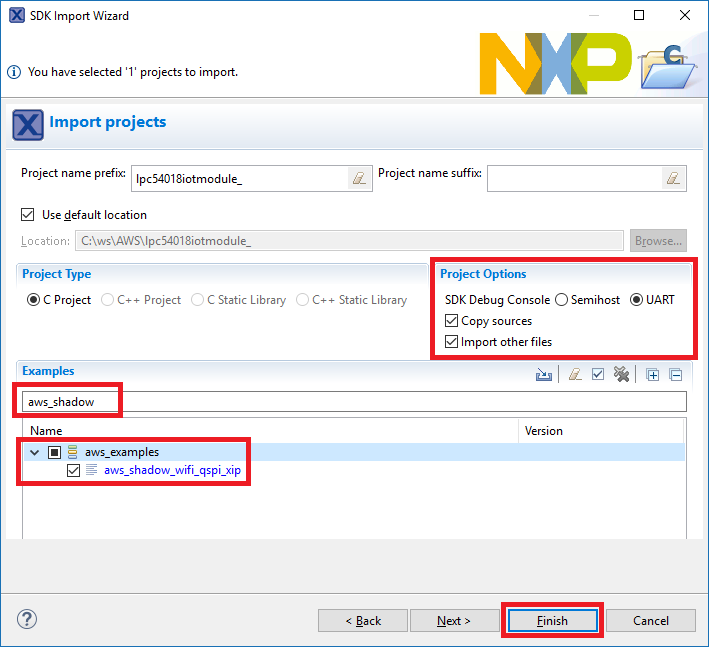
Task: Click the expand-all plus icon
Action: tap(653, 375)
